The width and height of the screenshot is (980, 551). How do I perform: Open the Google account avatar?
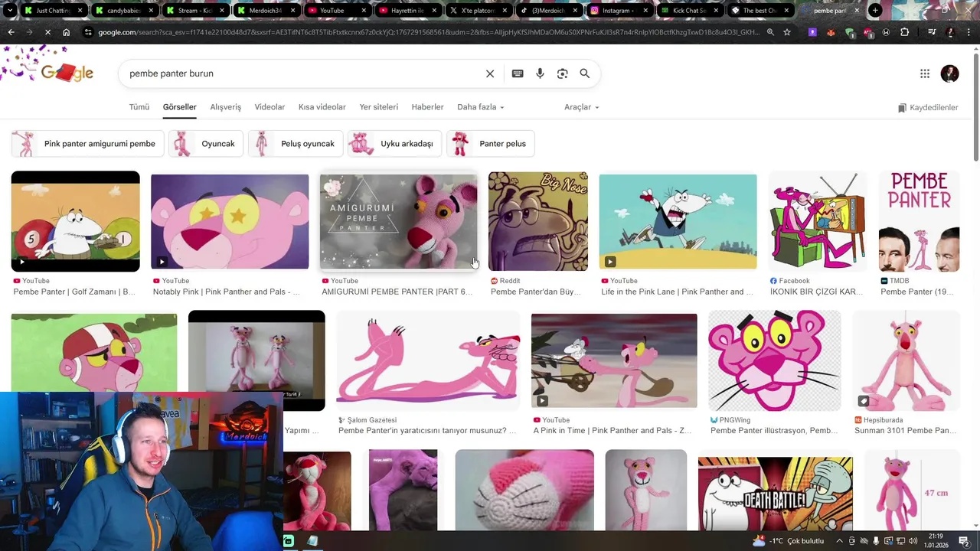pos(949,73)
